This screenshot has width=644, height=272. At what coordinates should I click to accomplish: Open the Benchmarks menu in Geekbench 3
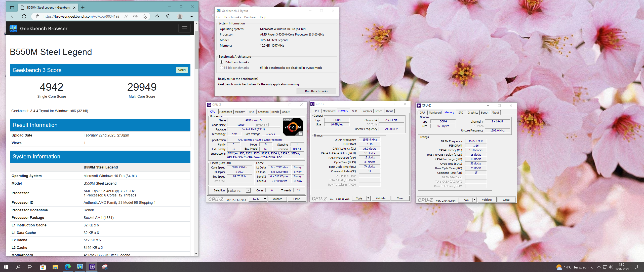pos(232,17)
